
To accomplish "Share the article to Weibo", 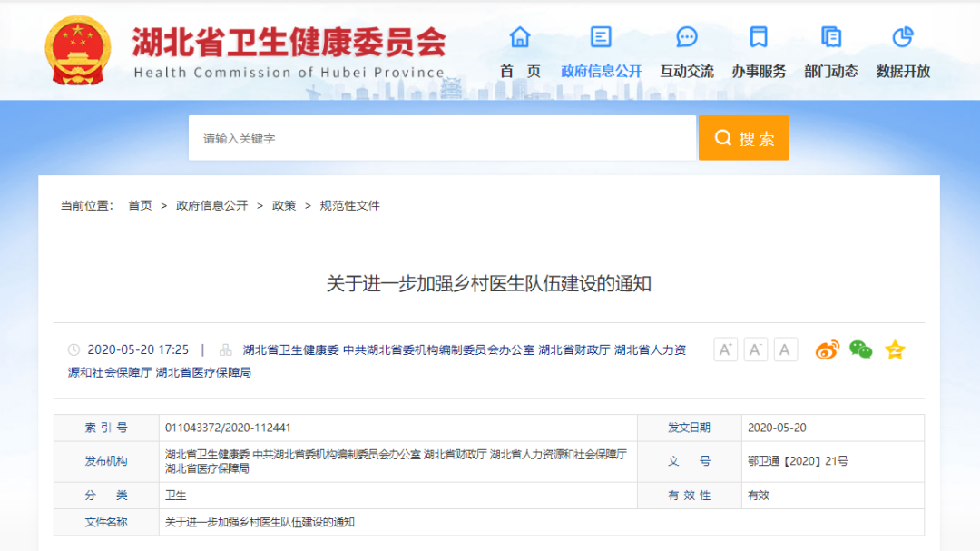I will (x=827, y=349).
